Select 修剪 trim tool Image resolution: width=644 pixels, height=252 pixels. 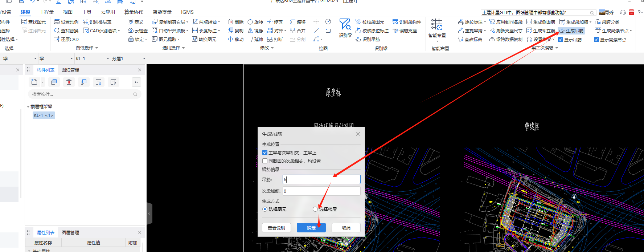click(x=275, y=22)
